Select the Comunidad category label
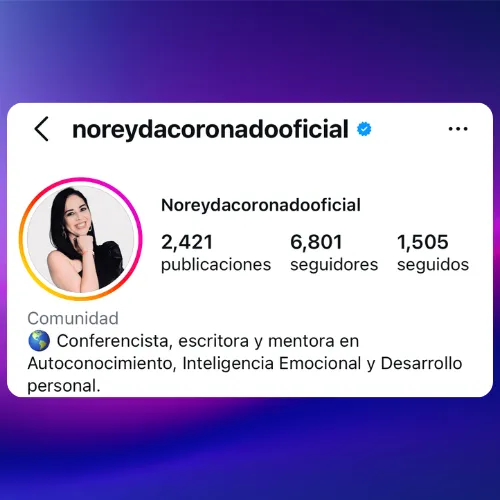Viewport: 500px width, 500px height. pyautogui.click(x=73, y=318)
